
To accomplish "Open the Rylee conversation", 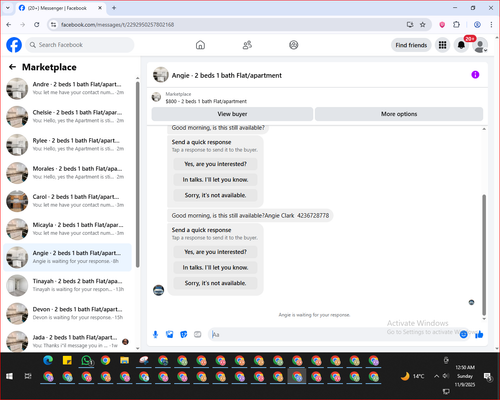I will (x=68, y=145).
